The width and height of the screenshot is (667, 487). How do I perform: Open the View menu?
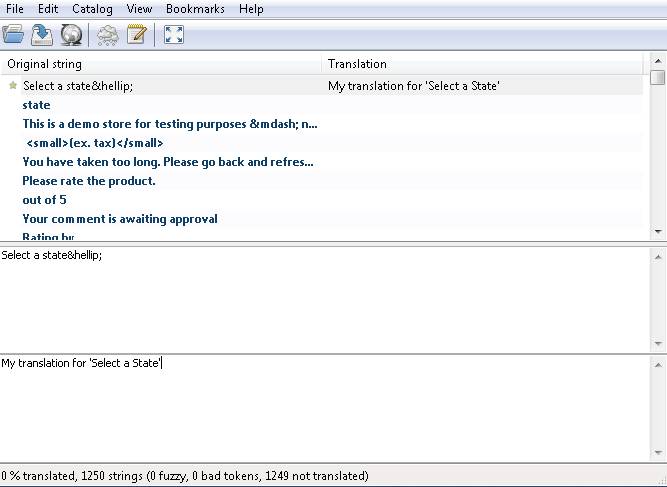pos(139,9)
